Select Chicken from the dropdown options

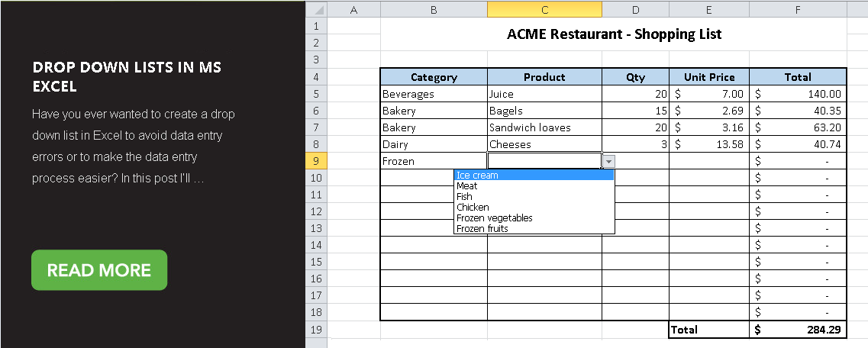(x=534, y=207)
